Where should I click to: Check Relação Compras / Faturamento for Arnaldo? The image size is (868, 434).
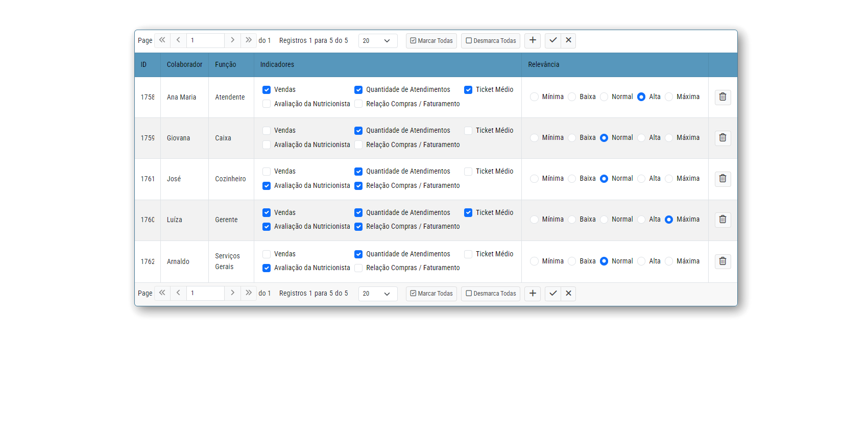tap(358, 268)
